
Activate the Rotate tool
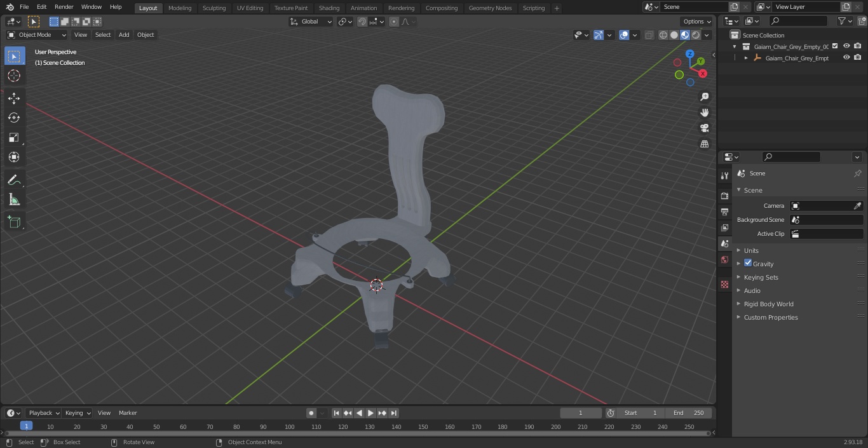14,118
